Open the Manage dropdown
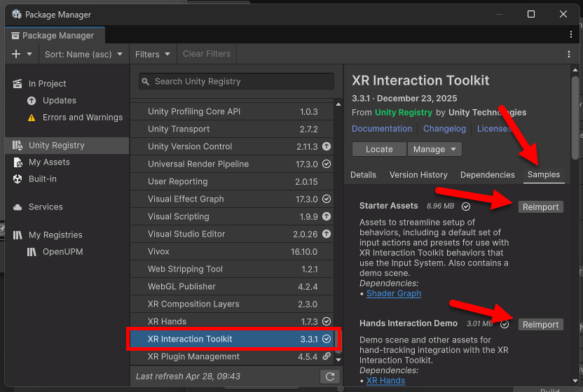Image resolution: width=583 pixels, height=392 pixels. [434, 149]
